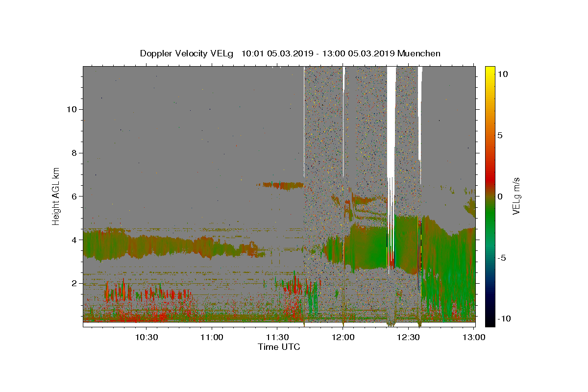The height and width of the screenshot is (392, 588).
Task: Click the colorbar value 10 at top
Action: pyautogui.click(x=502, y=73)
